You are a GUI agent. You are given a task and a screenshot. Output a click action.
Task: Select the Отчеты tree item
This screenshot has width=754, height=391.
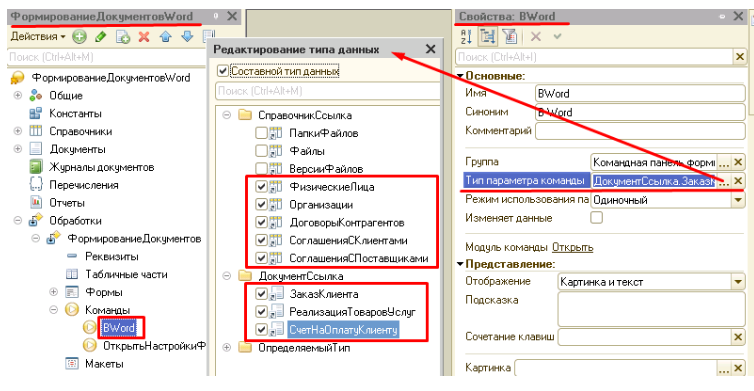(67, 202)
